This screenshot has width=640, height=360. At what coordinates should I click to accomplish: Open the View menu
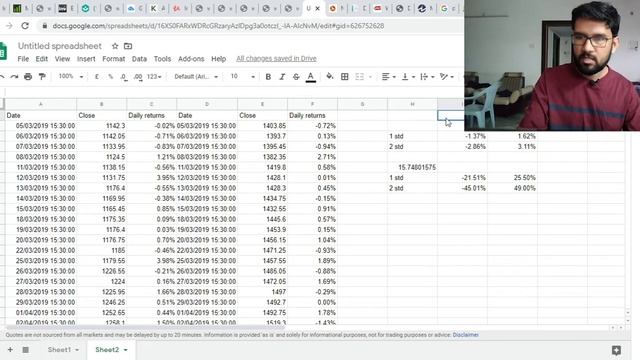tap(62, 59)
